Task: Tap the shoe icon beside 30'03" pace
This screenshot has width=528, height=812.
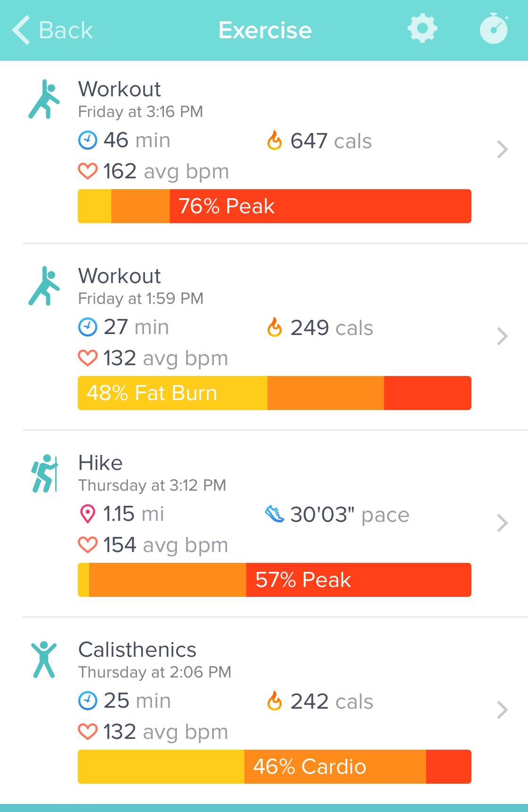Action: click(x=275, y=514)
